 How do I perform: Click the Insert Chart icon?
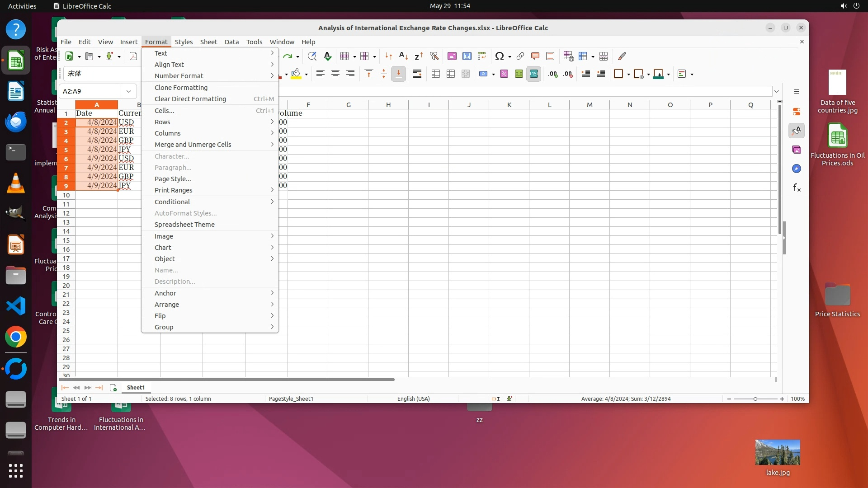click(467, 56)
